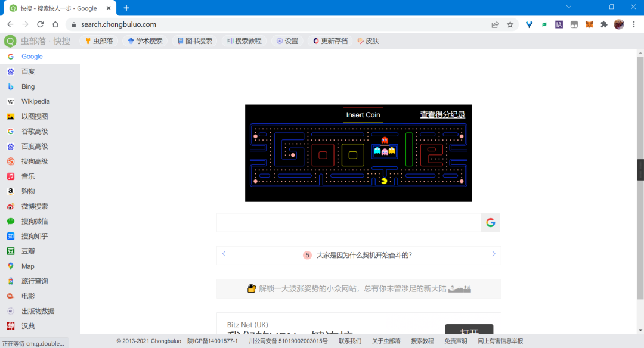Viewport: 644px width, 348px height.
Task: Click the 陕ICP备14001577-1 footer link
Action: (212, 341)
